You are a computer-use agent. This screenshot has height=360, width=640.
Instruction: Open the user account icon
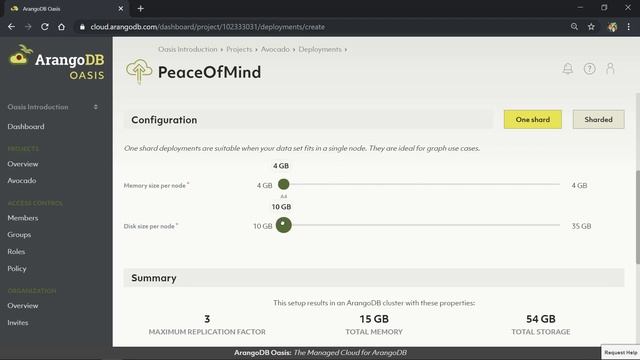click(x=610, y=69)
